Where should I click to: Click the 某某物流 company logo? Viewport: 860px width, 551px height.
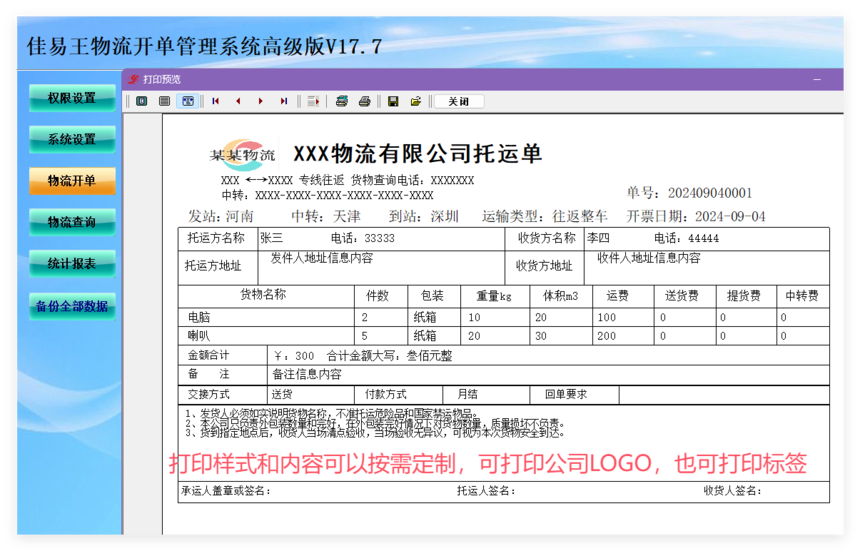(x=242, y=155)
